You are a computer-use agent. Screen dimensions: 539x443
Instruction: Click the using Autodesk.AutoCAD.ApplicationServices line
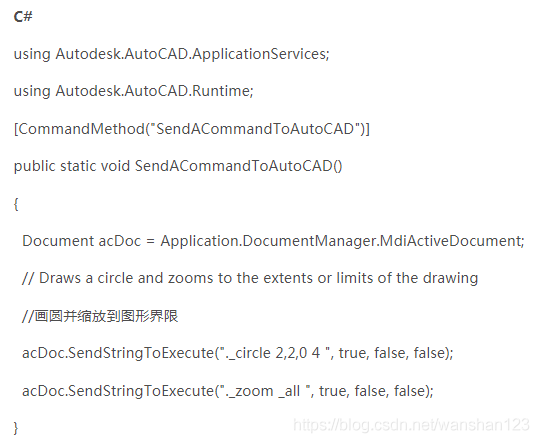(x=172, y=54)
